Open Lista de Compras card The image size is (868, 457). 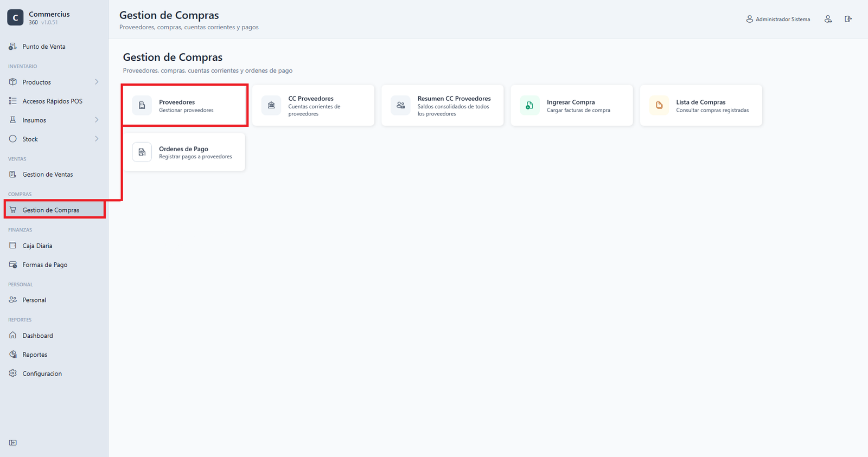pos(701,106)
